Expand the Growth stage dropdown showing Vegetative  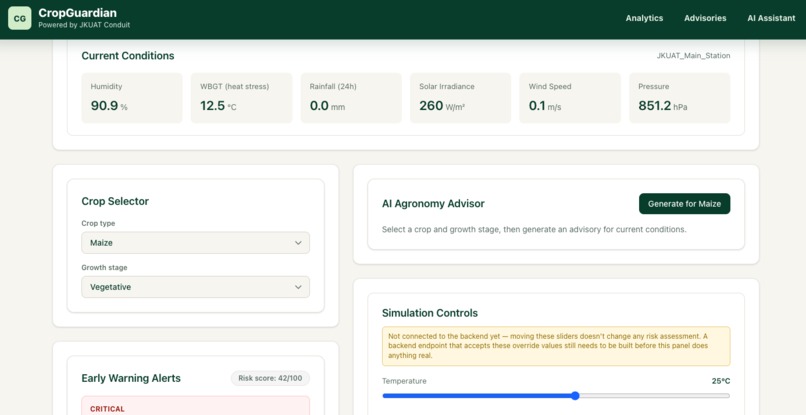coord(195,287)
